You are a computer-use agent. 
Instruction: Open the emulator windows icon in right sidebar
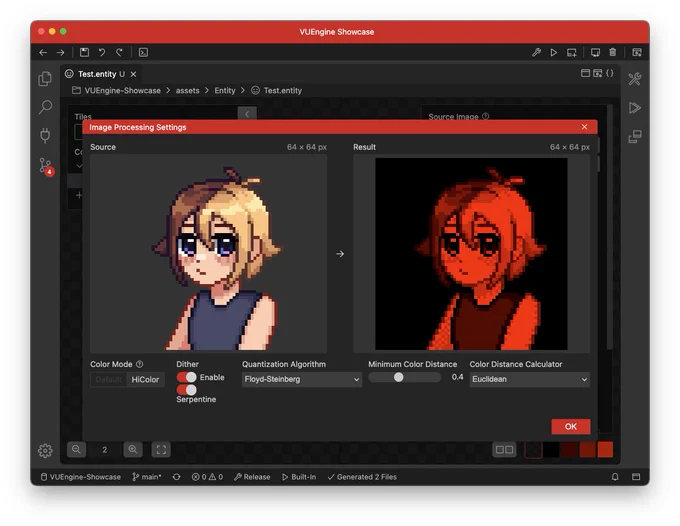(634, 137)
